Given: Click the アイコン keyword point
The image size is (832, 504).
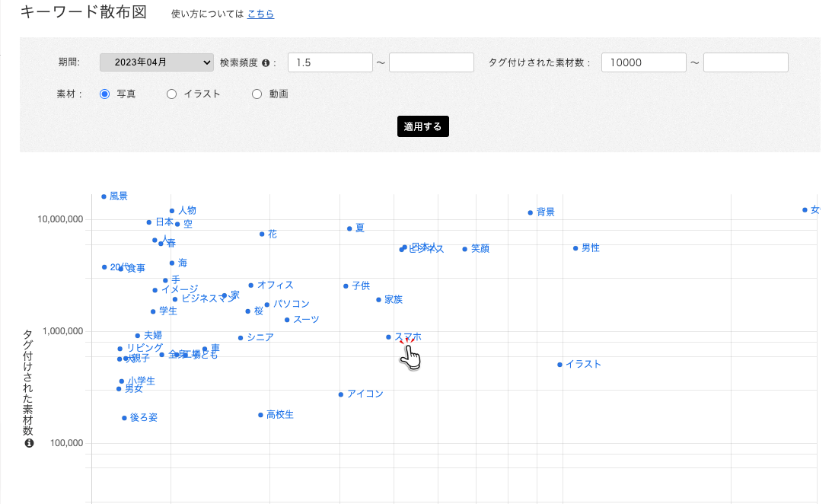Looking at the screenshot, I should (x=341, y=394).
